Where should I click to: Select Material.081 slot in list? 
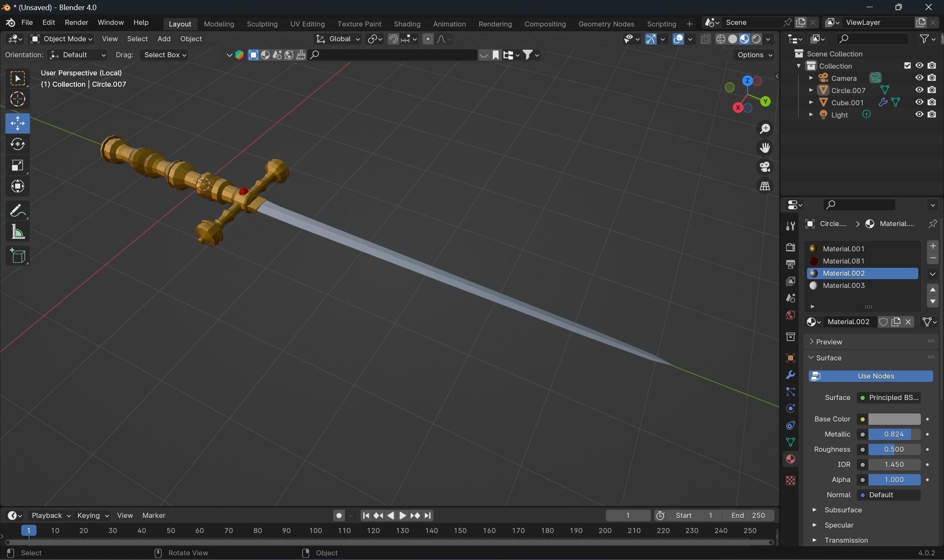point(862,261)
